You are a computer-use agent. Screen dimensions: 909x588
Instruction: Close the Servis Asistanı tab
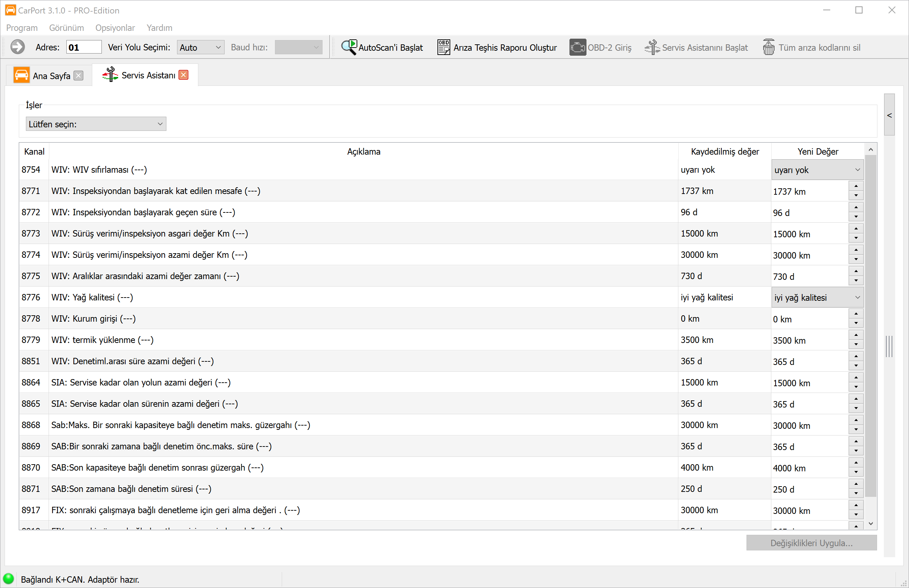(x=184, y=75)
